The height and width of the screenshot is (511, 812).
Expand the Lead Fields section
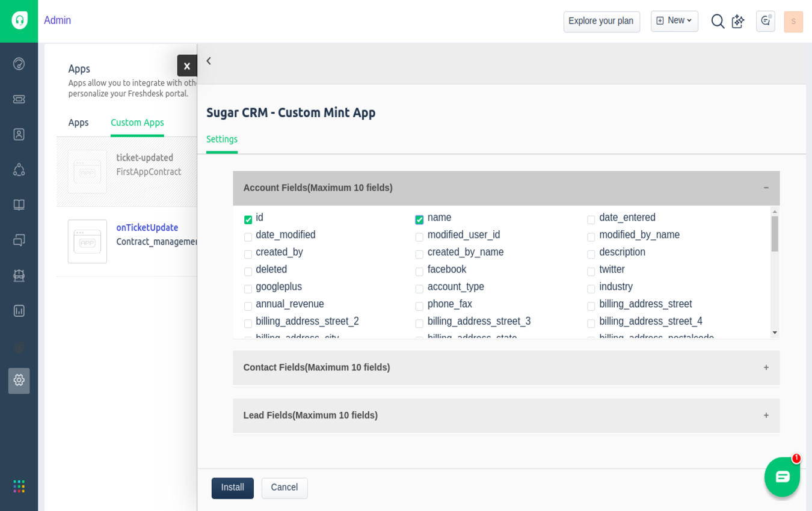click(x=506, y=416)
